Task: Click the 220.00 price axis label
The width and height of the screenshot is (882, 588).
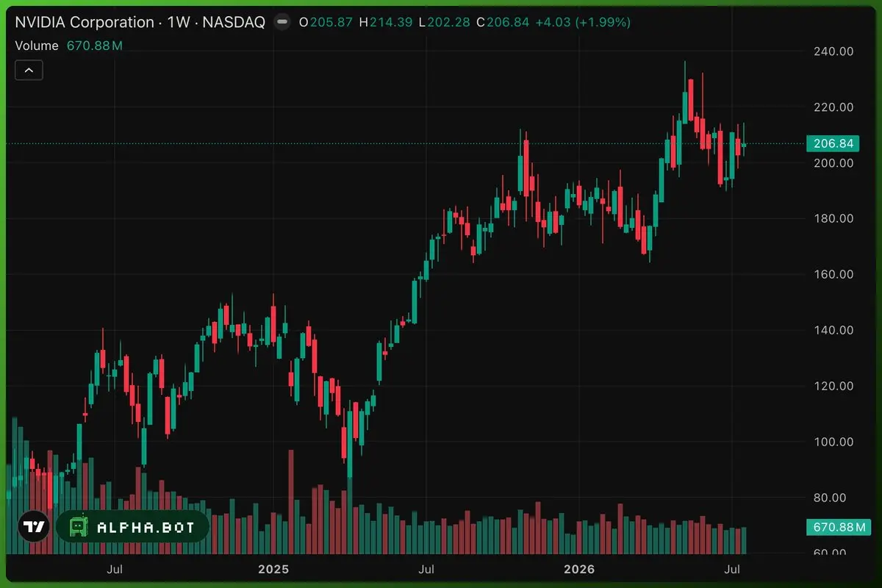Action: (x=833, y=107)
